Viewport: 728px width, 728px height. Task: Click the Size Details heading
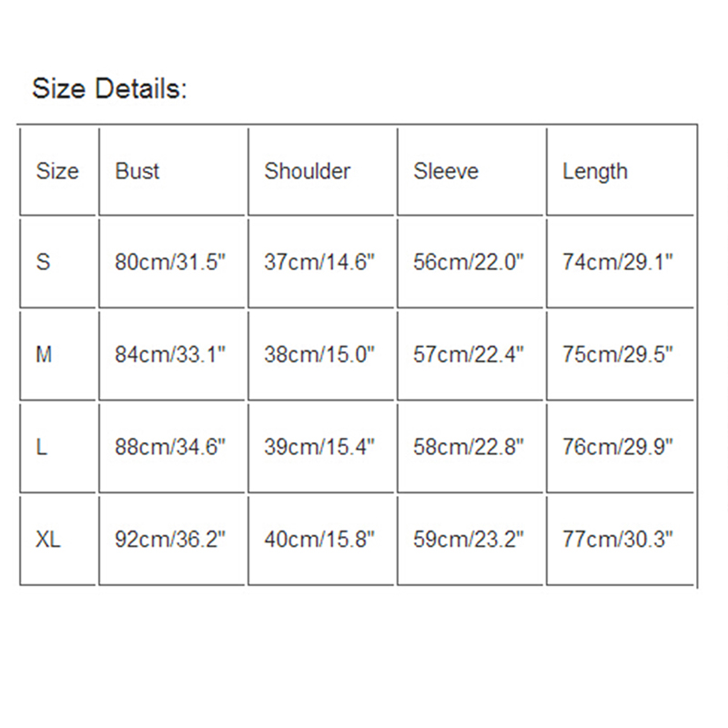click(109, 89)
